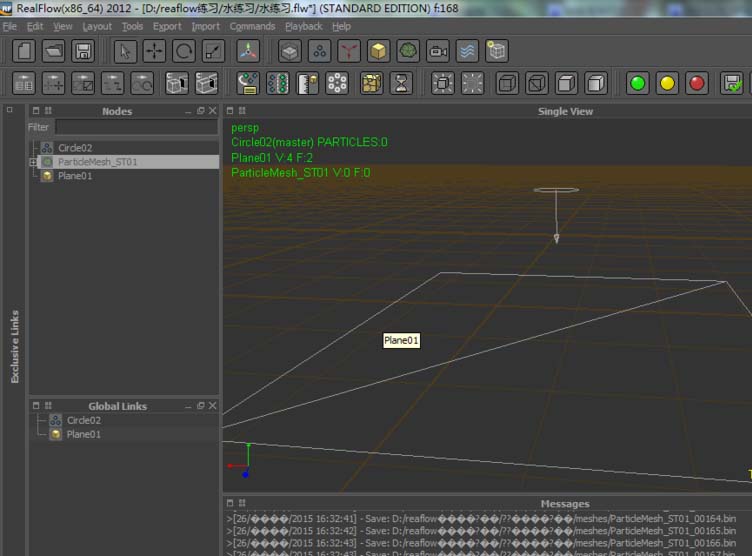Click the colored axis reference icon
This screenshot has height=556, width=752.
coord(248,51)
